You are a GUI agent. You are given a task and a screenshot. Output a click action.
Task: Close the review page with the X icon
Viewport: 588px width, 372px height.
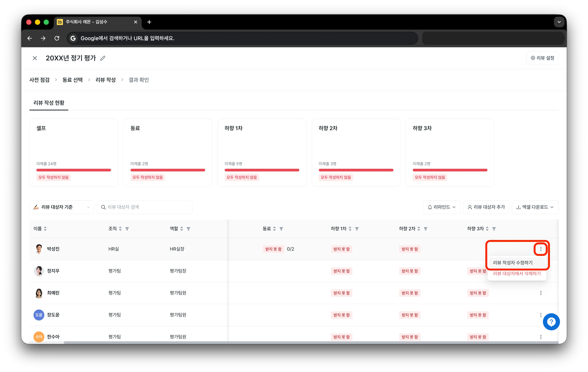coord(35,58)
